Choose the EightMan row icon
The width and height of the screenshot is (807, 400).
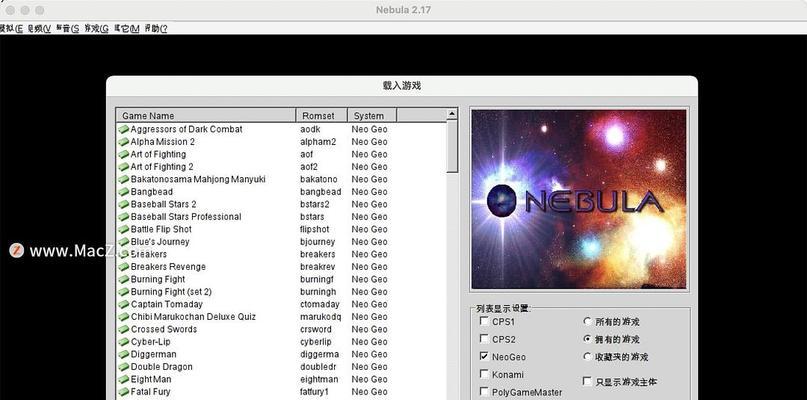coord(124,379)
